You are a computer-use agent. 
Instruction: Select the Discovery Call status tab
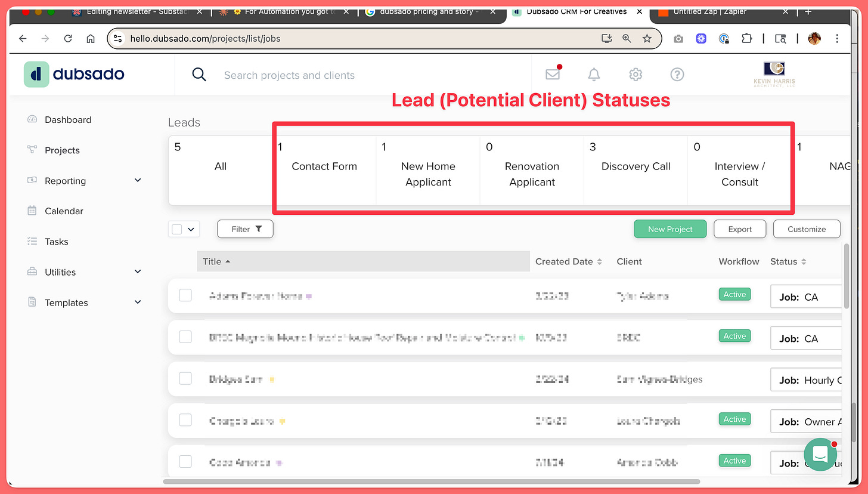pos(635,170)
